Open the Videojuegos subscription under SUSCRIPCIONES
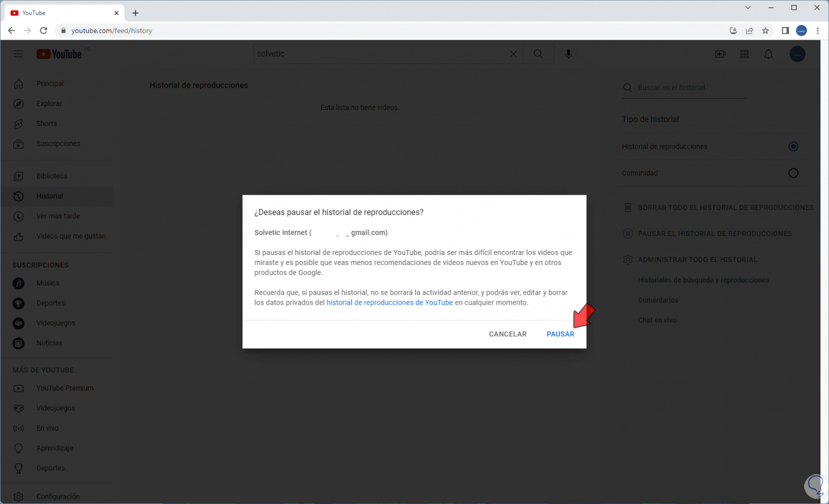The height and width of the screenshot is (504, 829). 57,323
